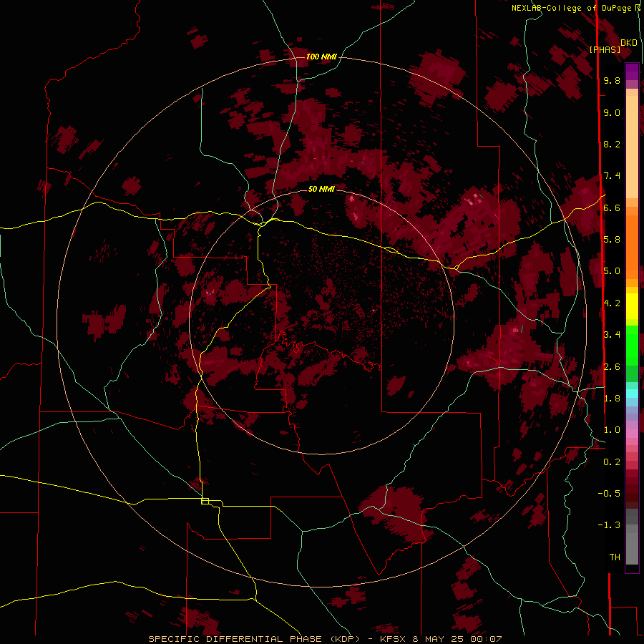Click the 100 NMI range ring label
This screenshot has width=644, height=644.
(x=321, y=57)
